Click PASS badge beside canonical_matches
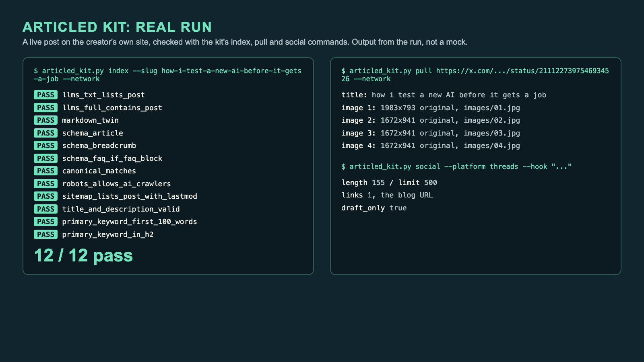Screen dimensions: 644x362 (x=46, y=171)
